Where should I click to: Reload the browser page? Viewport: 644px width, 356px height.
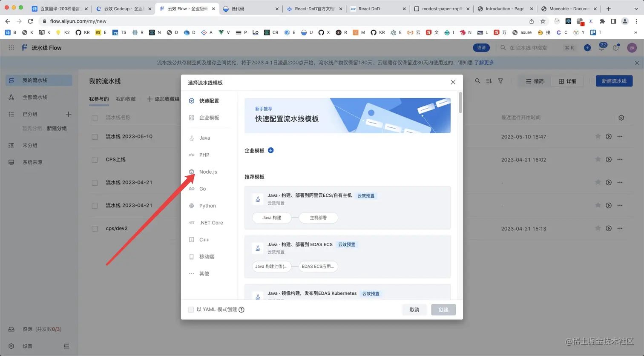30,21
